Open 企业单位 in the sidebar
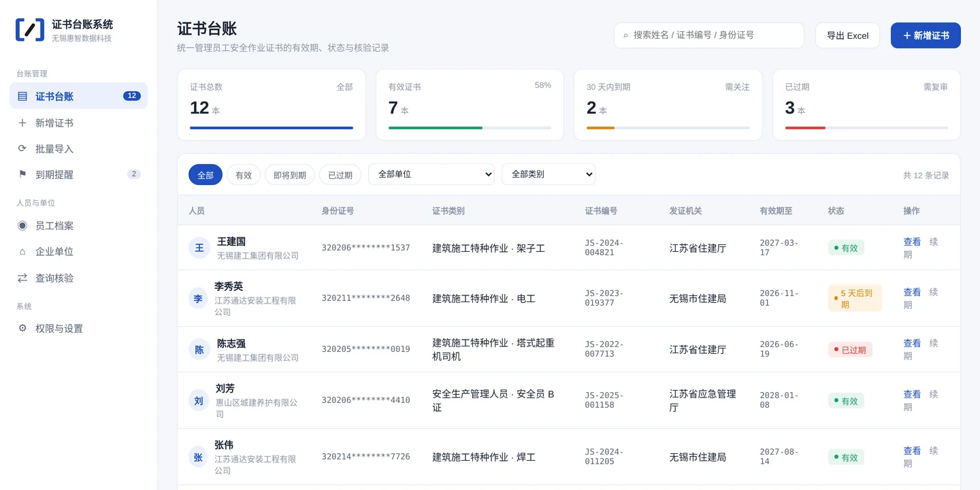Image resolution: width=980 pixels, height=490 pixels. point(78,251)
